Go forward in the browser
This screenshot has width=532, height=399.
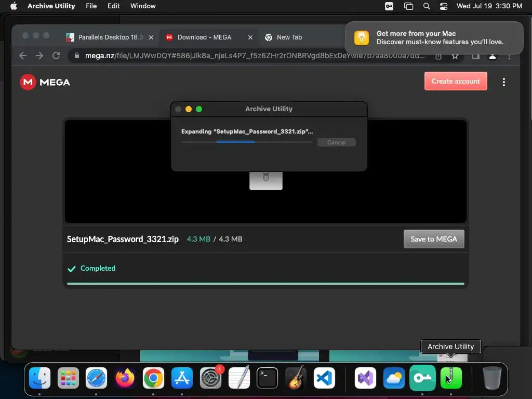click(x=39, y=56)
